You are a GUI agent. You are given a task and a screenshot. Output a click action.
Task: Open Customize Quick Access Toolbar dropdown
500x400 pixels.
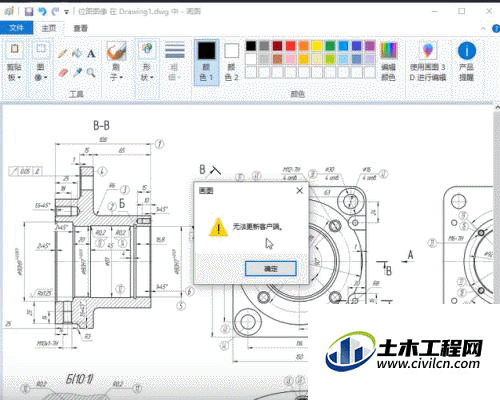[x=67, y=12]
